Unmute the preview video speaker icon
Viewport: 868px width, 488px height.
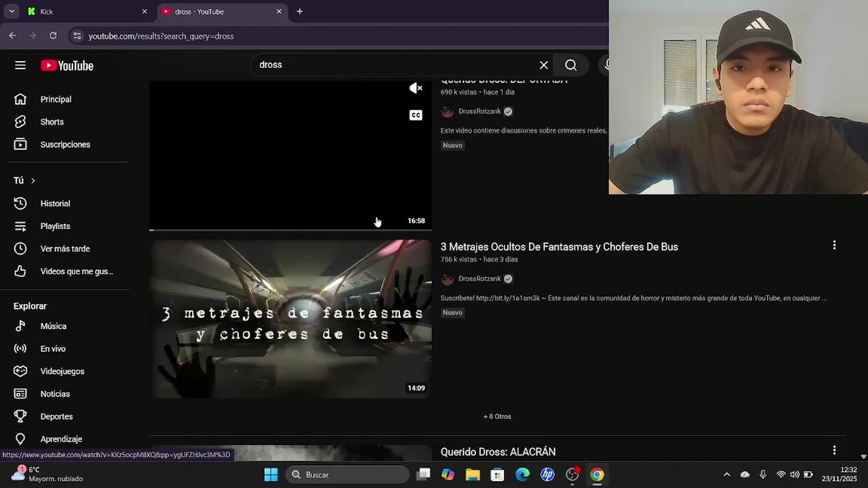pyautogui.click(x=416, y=88)
